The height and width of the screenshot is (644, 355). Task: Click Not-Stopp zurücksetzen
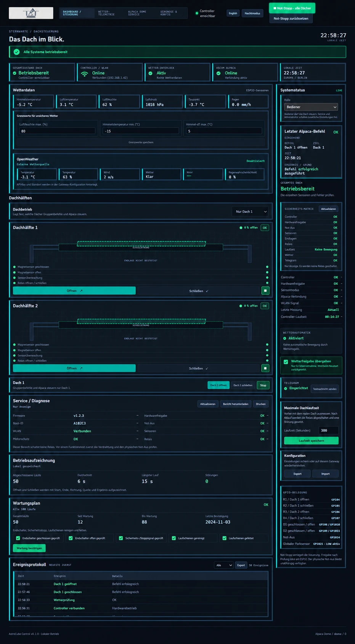pos(291,18)
